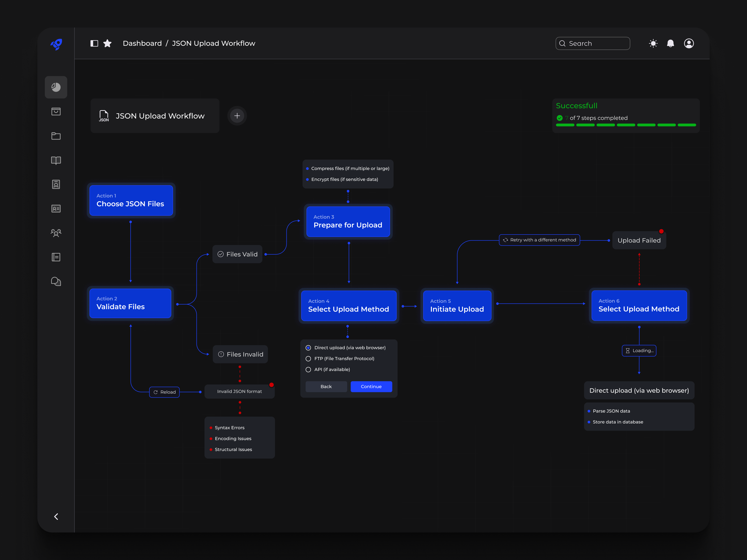Click the green progress bar showing 7 steps
Viewport: 747px width, 560px height.
(x=627, y=125)
